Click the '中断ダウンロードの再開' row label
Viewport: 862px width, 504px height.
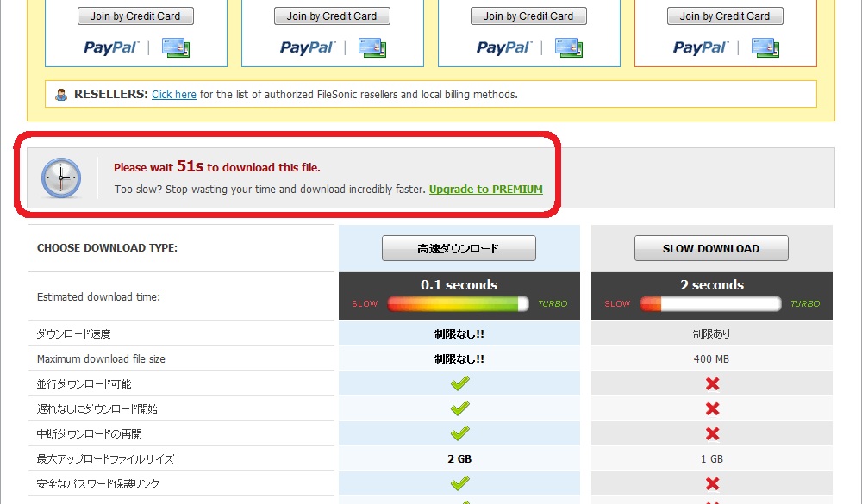coord(89,433)
